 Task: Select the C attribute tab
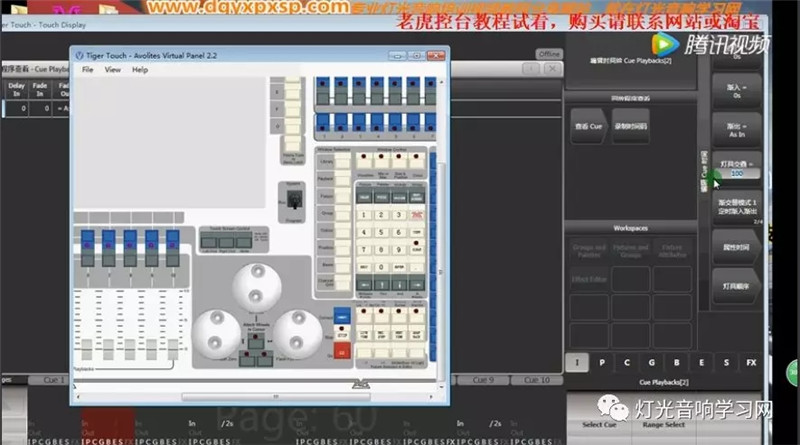click(627, 362)
